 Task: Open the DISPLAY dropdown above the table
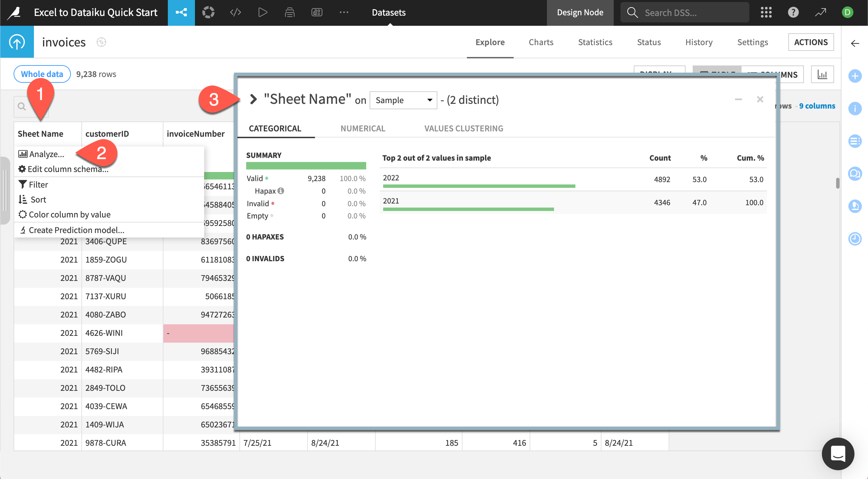[659, 74]
